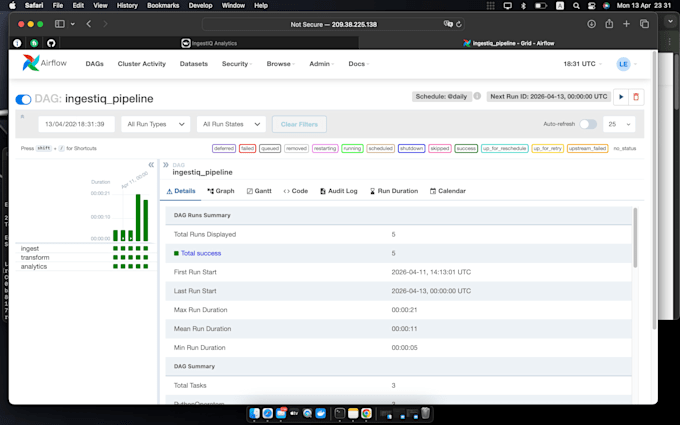Delete the DAG using the red trash icon

tap(636, 97)
